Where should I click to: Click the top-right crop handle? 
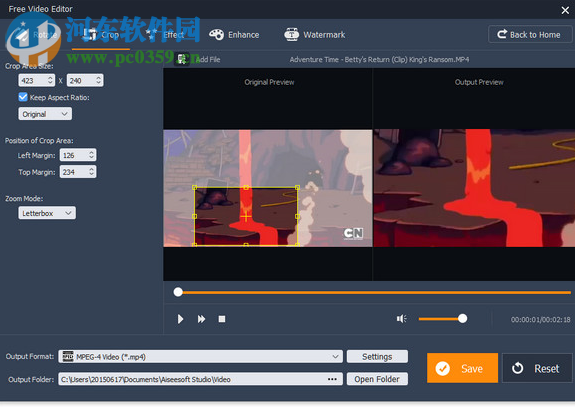297,187
